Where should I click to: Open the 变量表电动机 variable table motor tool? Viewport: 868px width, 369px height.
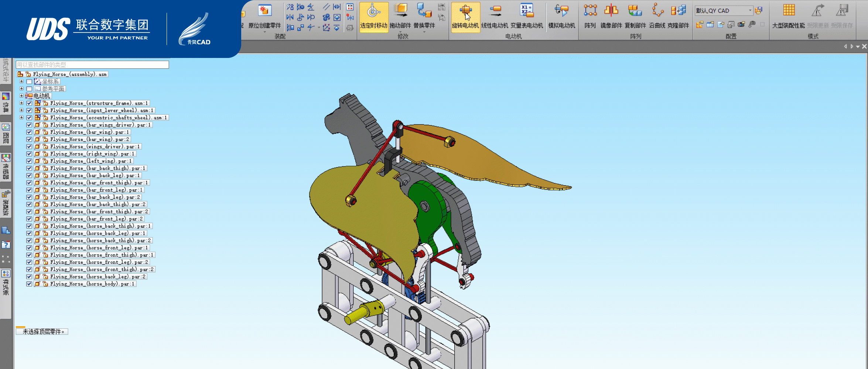point(527,17)
